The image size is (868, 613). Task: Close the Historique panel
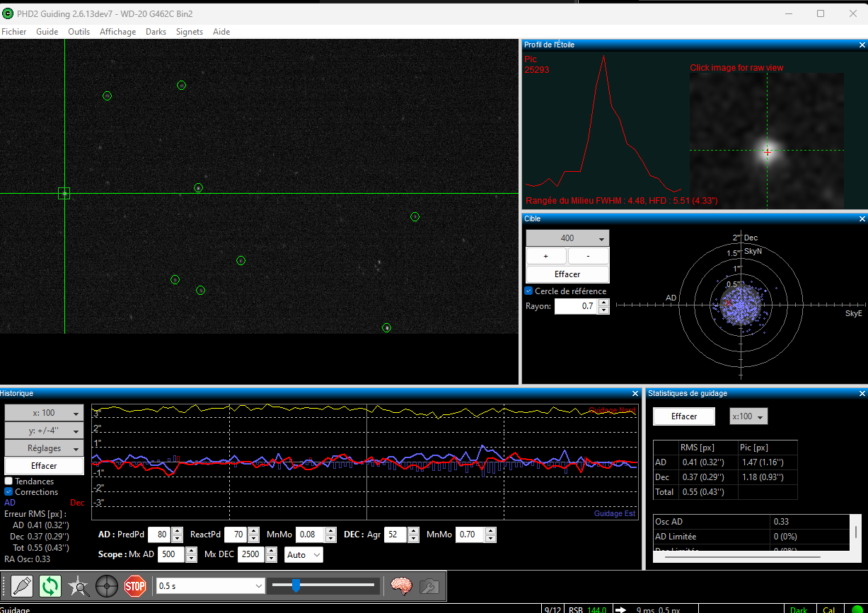point(635,393)
